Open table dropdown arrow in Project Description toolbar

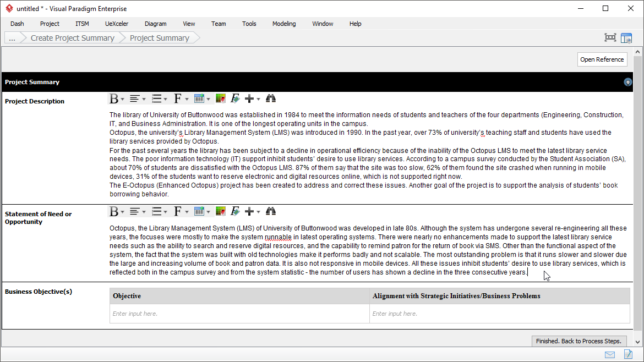coord(208,100)
